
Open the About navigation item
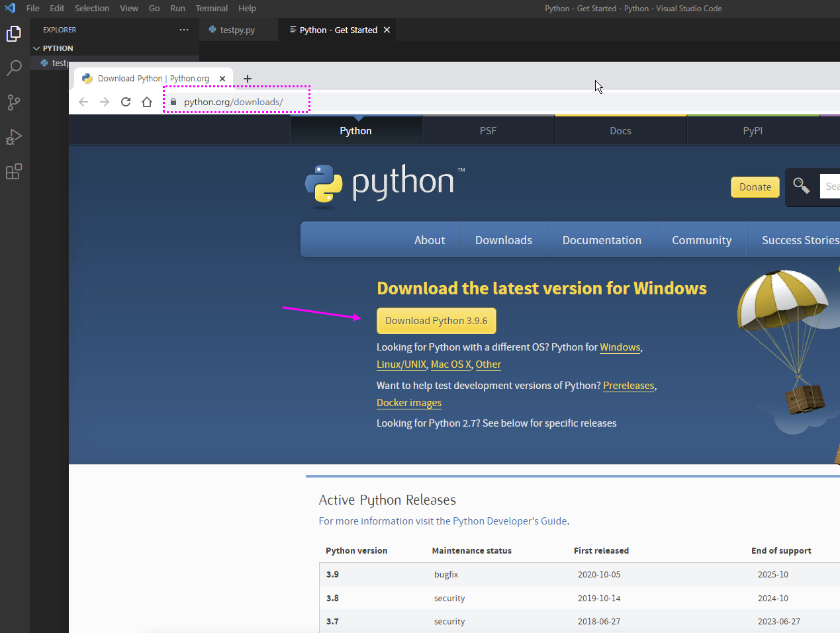[x=430, y=240]
